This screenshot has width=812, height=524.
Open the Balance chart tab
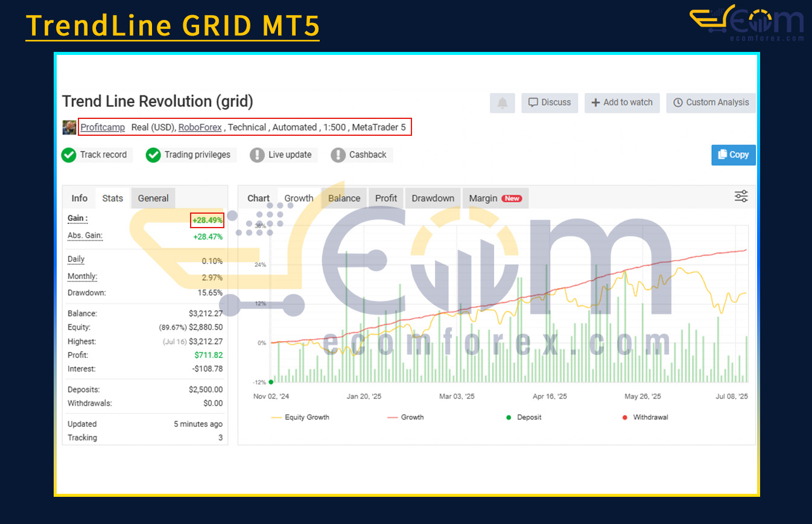point(344,198)
